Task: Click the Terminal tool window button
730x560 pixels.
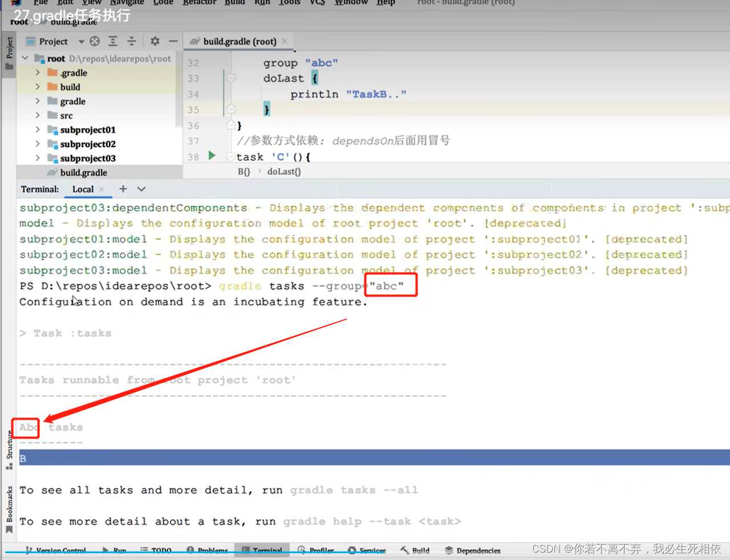Action: tap(262, 550)
